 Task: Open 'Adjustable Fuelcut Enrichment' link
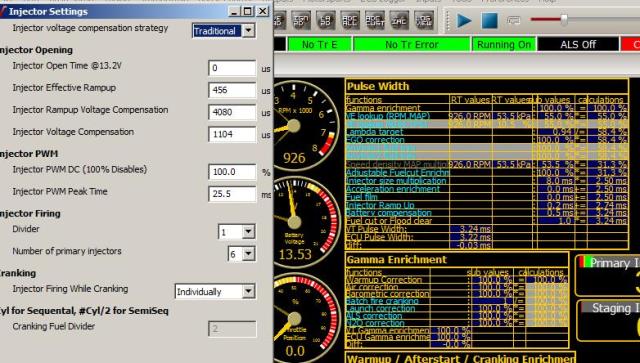(397, 172)
